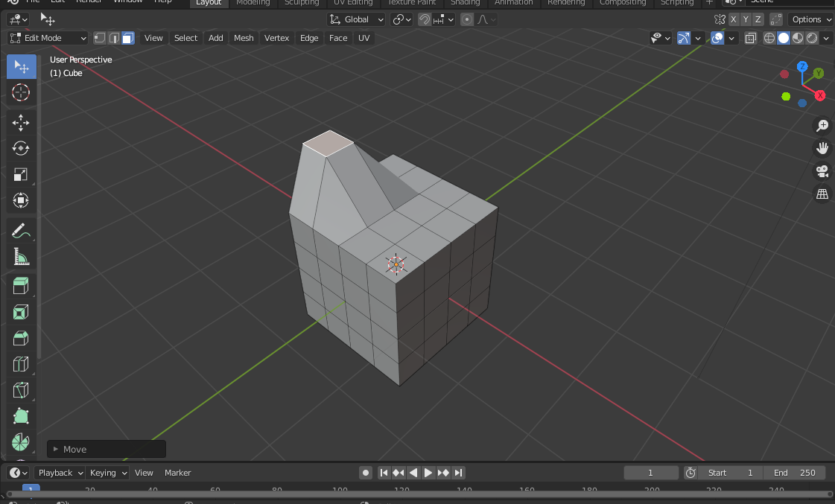Enable edge select mode

coord(114,38)
